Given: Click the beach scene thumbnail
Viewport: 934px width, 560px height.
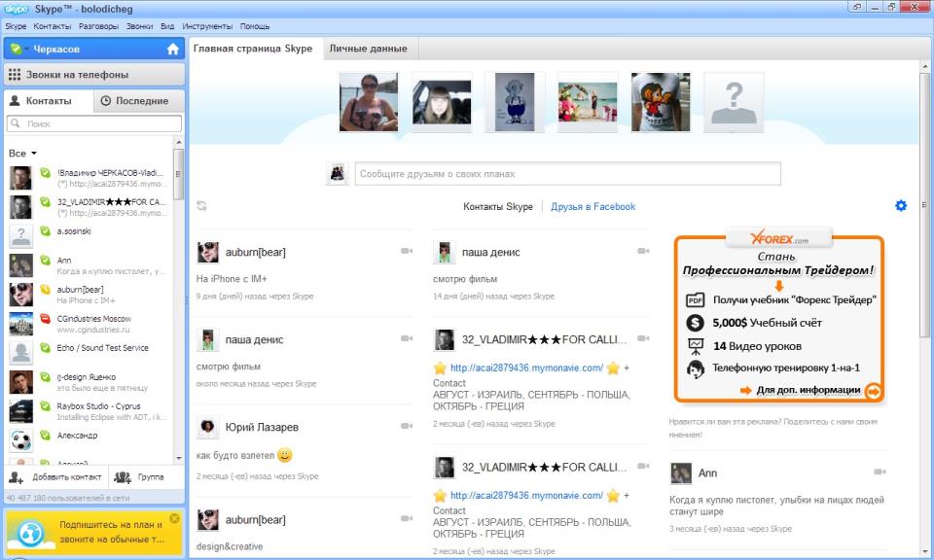Looking at the screenshot, I should [588, 102].
